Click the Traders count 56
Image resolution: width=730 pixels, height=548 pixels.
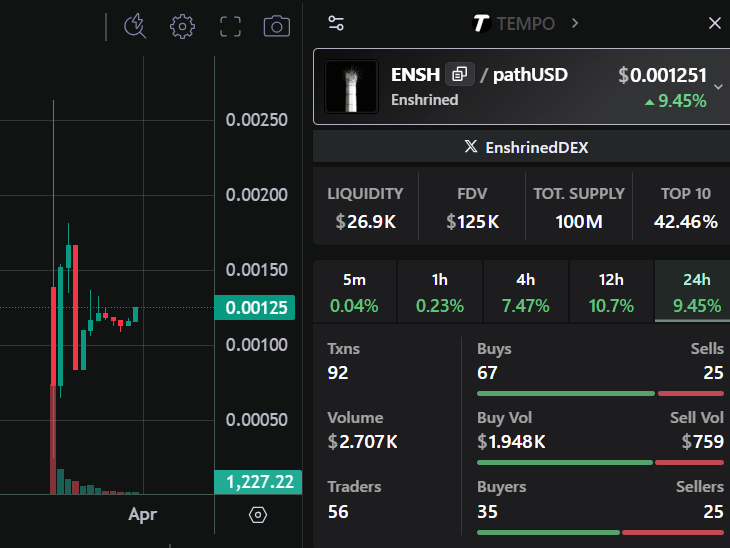click(x=338, y=512)
